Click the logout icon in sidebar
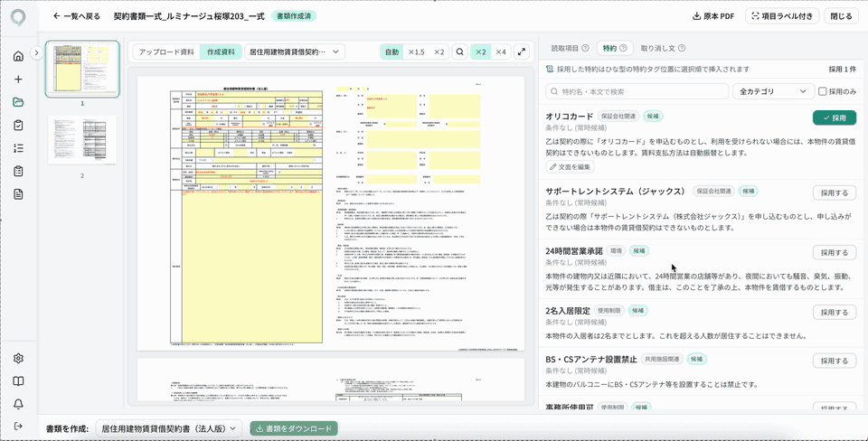Viewport: 868px width, 441px height. (18, 426)
